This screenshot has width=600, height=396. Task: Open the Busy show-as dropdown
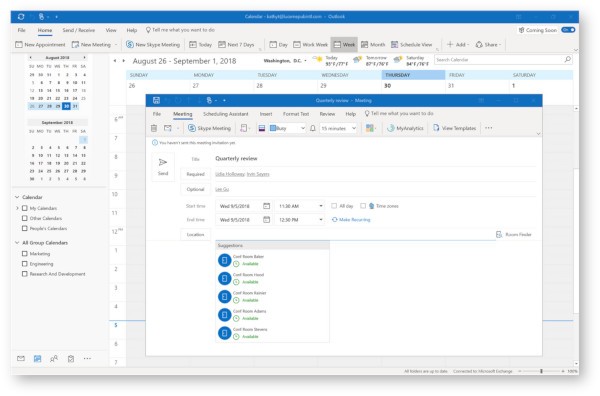(x=303, y=128)
